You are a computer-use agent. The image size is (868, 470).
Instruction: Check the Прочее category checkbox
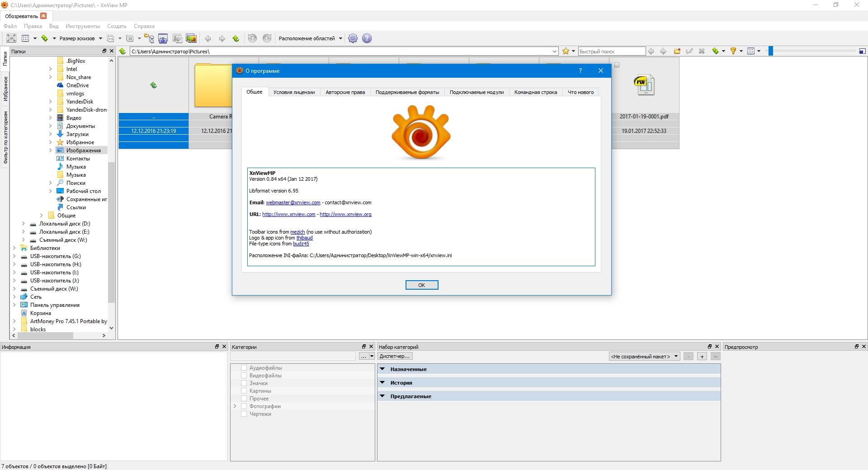(244, 399)
